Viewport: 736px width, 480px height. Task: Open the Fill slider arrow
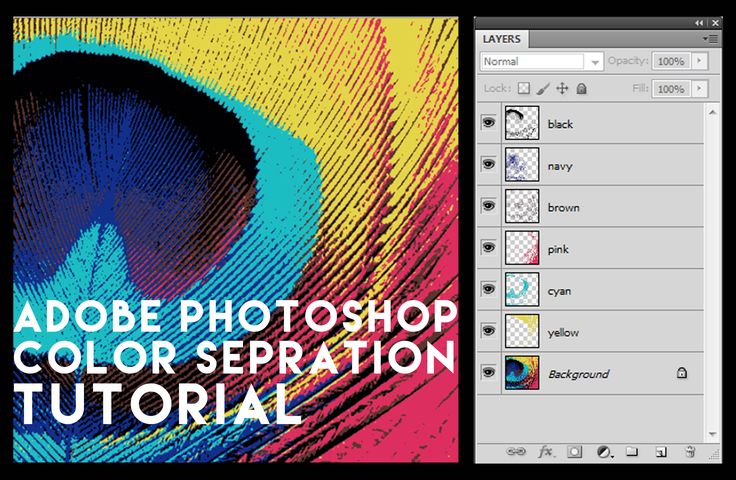pos(699,89)
